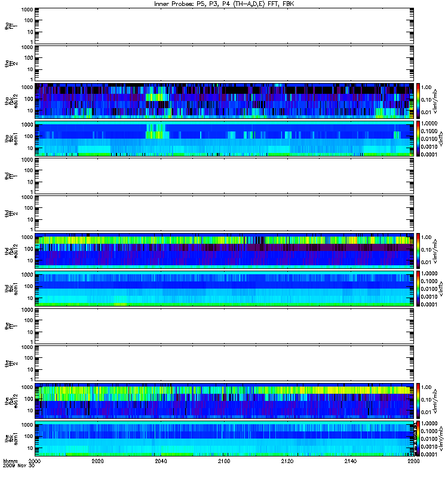Click the tha fbk scm1 color bar
The height and width of the screenshot is (478, 448).
(418, 139)
